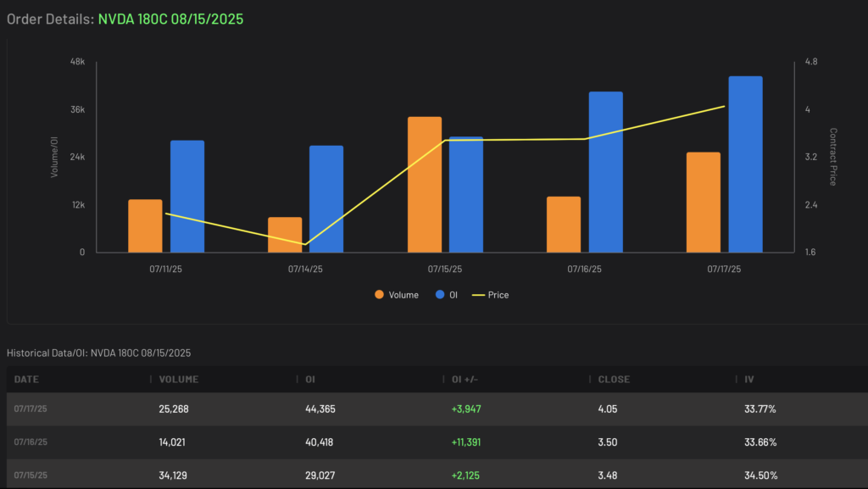Sort table by DATE column header

point(26,380)
